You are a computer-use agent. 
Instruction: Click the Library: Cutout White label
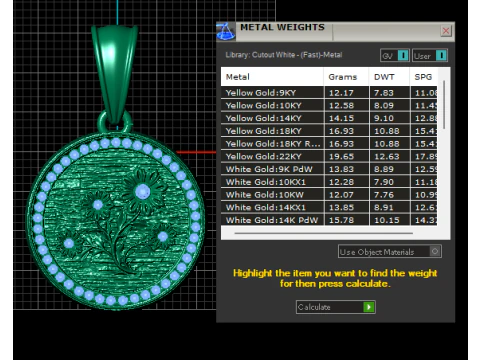click(284, 55)
